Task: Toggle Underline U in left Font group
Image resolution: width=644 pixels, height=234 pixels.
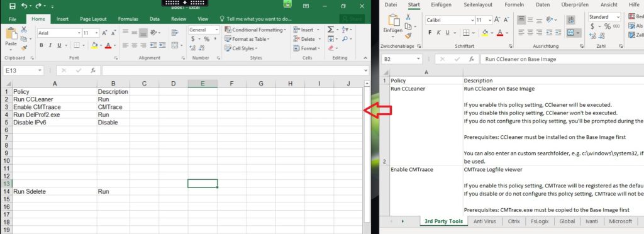Action: pyautogui.click(x=60, y=45)
